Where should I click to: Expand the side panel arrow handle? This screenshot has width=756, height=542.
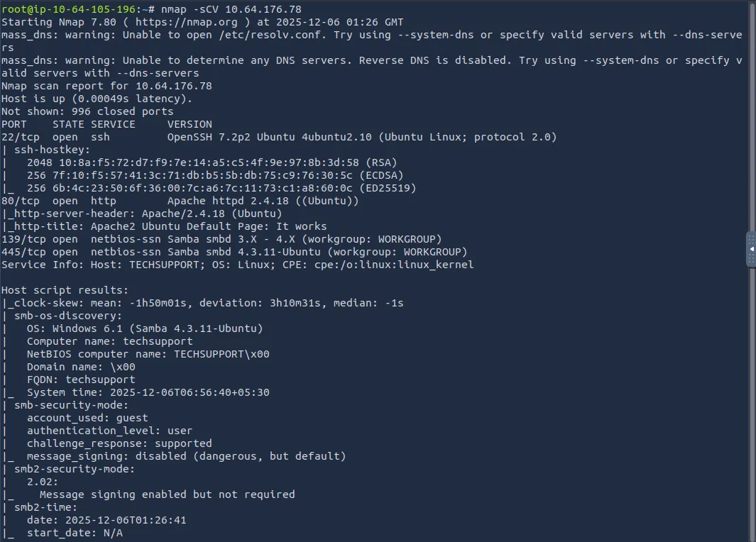pos(751,249)
